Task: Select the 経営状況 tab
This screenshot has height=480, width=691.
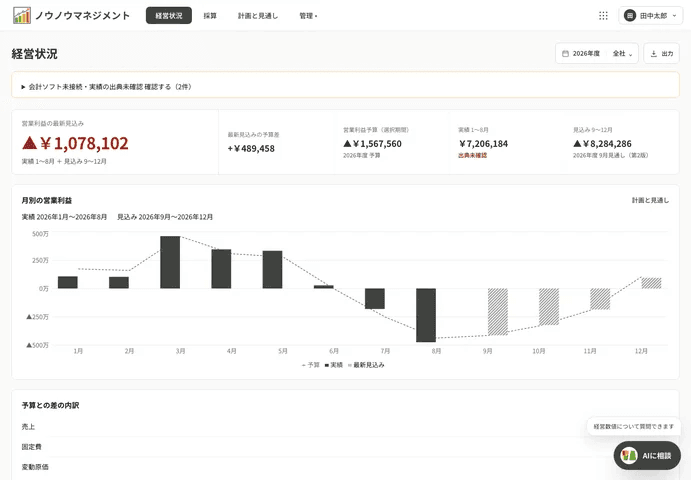Action: pos(169,15)
